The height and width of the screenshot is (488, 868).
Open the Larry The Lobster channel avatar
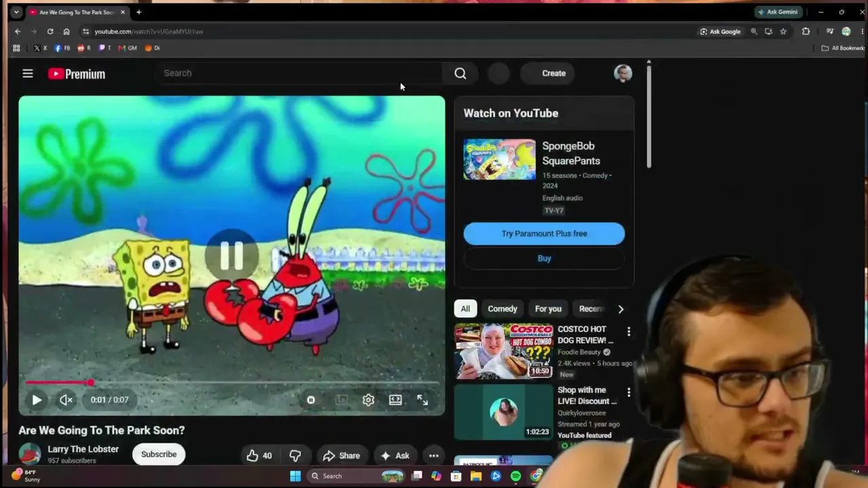(30, 454)
